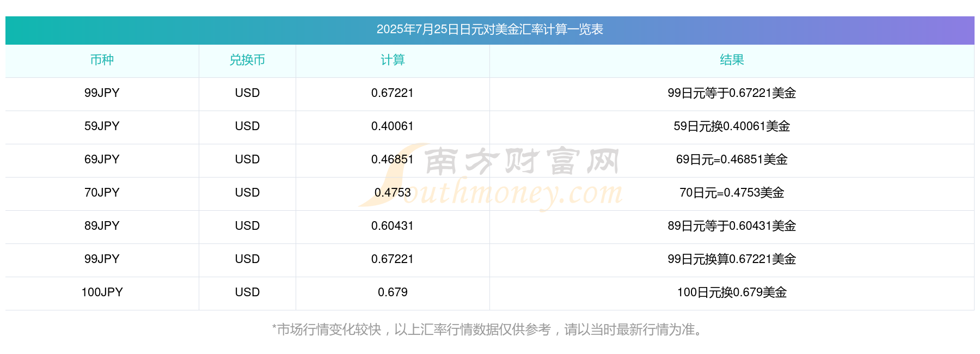Click the '70JPY' cell
The image size is (980, 354).
pos(102,193)
